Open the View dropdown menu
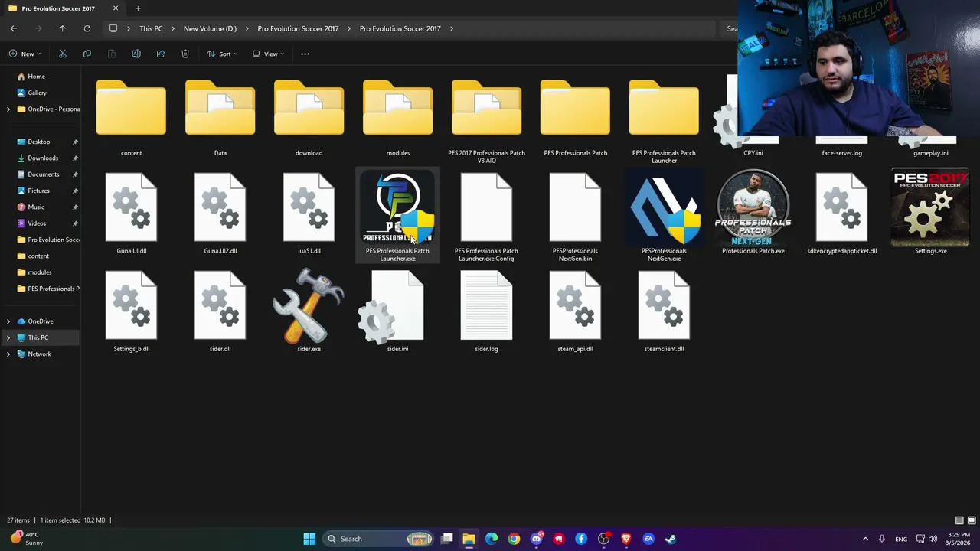The height and width of the screenshot is (551, 980). pyautogui.click(x=269, y=54)
